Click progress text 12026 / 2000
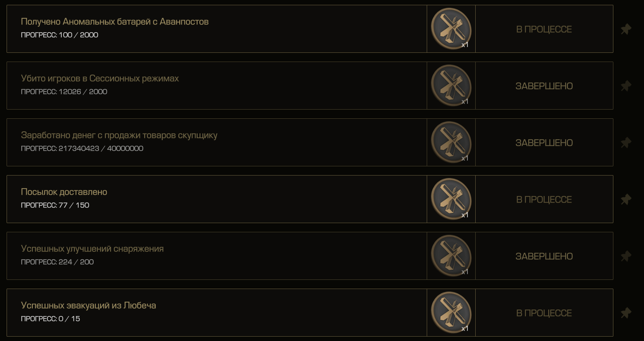644x341 pixels. click(x=83, y=92)
